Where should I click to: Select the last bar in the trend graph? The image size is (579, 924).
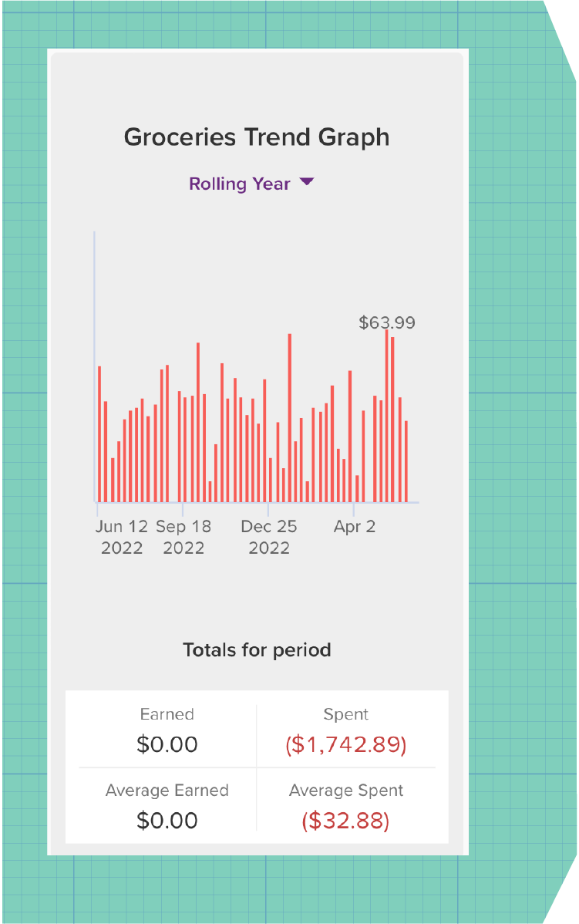pos(406,461)
